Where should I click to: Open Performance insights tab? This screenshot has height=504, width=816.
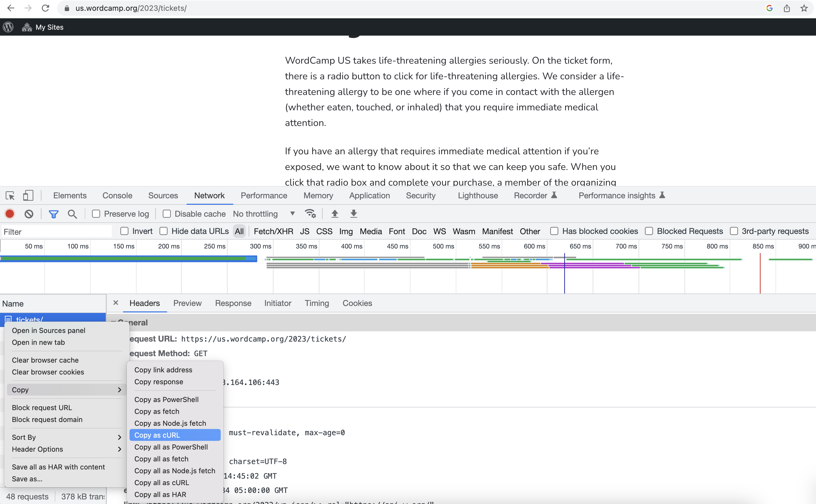(622, 195)
